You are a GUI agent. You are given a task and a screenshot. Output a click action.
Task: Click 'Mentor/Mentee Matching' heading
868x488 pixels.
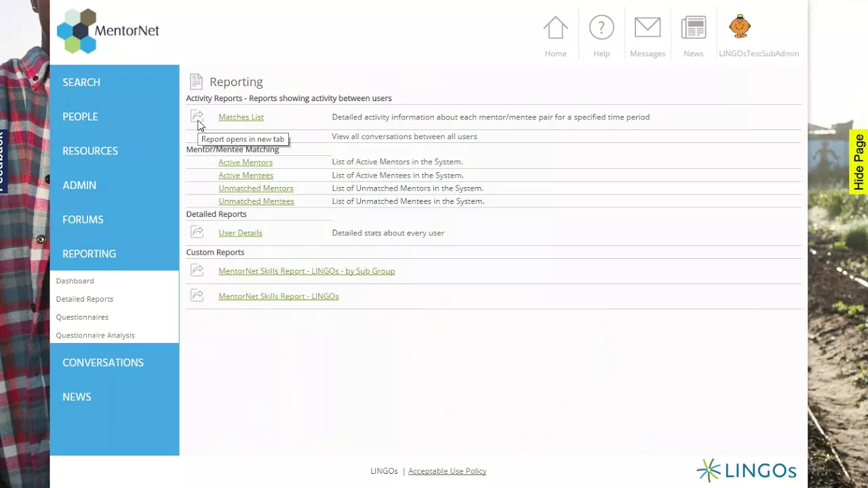point(233,149)
